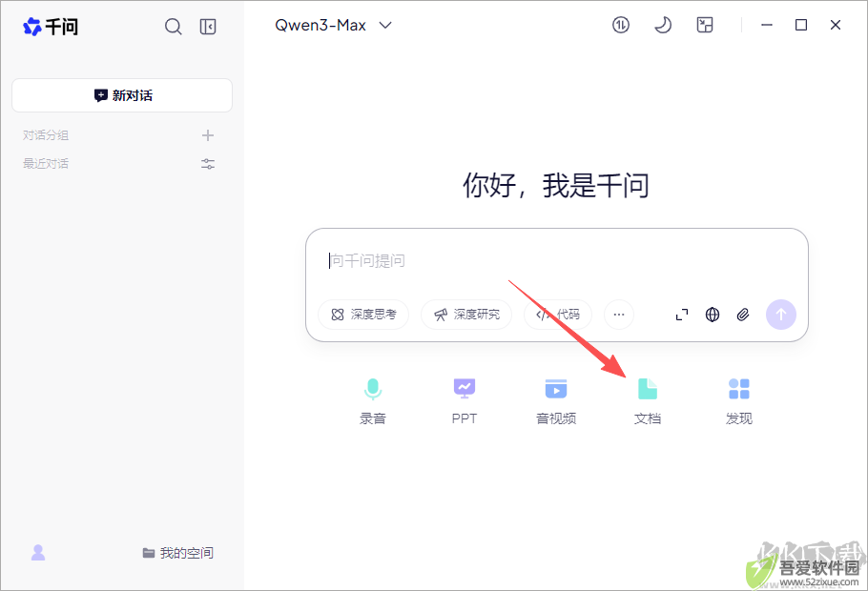Expand the Qwen3-Max model dropdown

(x=333, y=26)
